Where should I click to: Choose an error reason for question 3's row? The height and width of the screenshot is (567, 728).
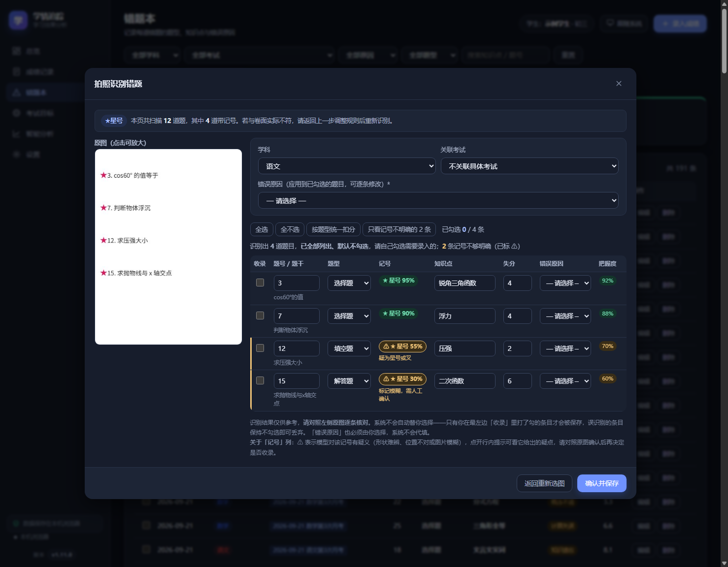[565, 283]
